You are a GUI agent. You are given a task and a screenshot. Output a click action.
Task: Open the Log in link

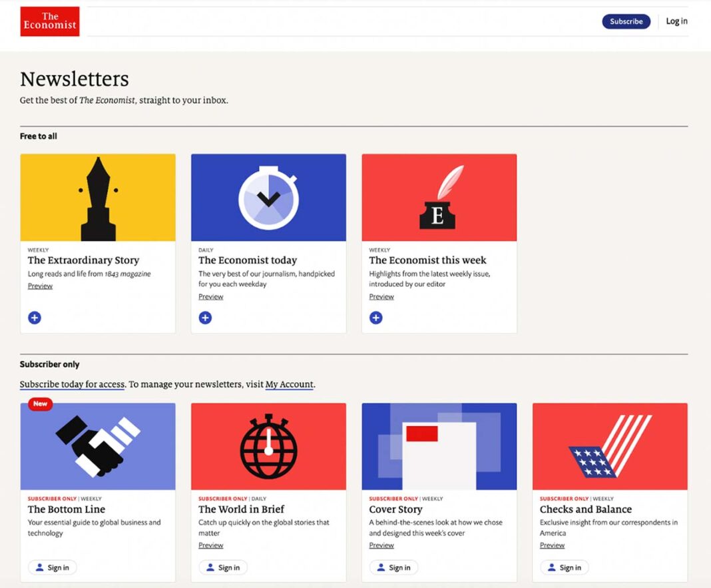(x=676, y=21)
